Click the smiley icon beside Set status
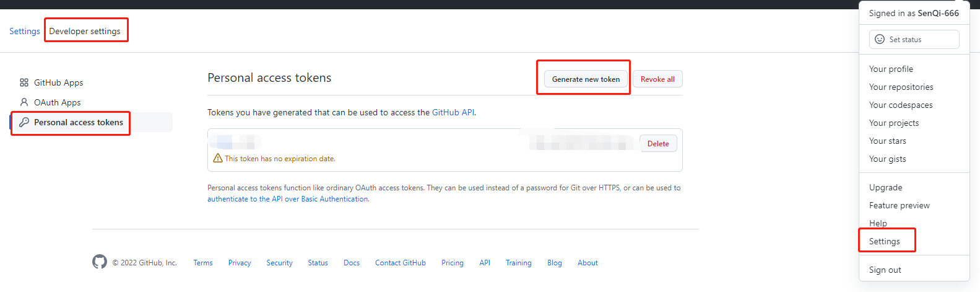 click(x=880, y=39)
